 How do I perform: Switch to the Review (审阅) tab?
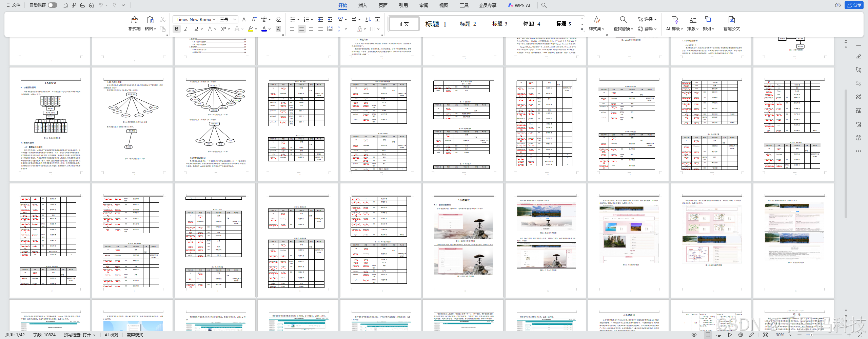(423, 5)
